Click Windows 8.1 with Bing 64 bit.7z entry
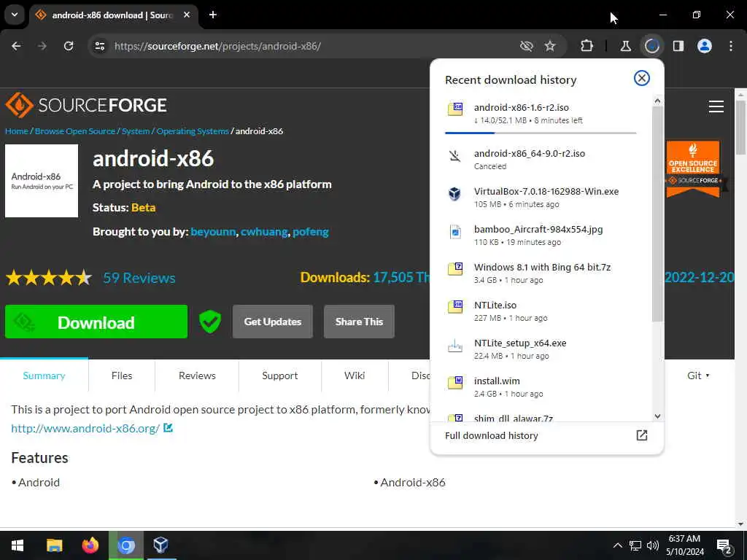Image resolution: width=747 pixels, height=560 pixels. tap(541, 273)
